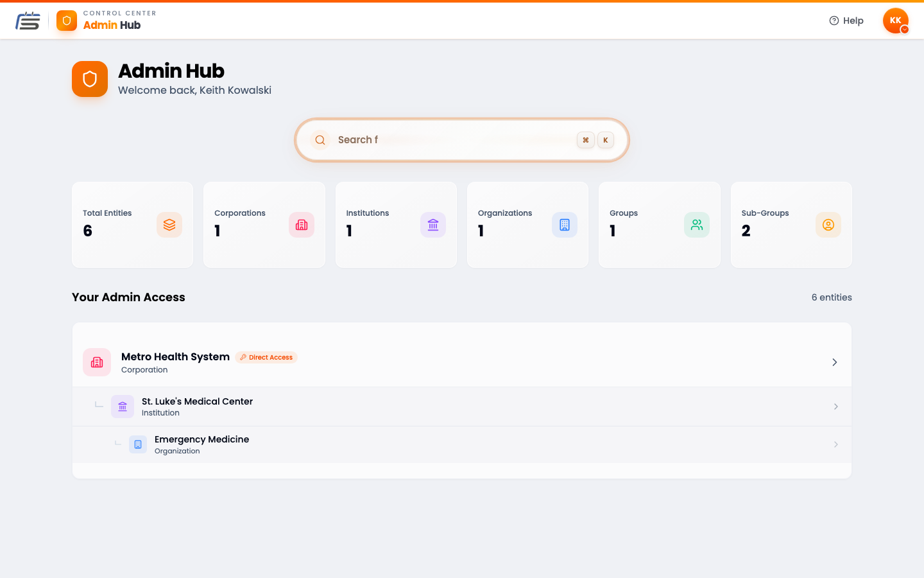The image size is (924, 578).
Task: Open the Help link
Action: pos(846,21)
